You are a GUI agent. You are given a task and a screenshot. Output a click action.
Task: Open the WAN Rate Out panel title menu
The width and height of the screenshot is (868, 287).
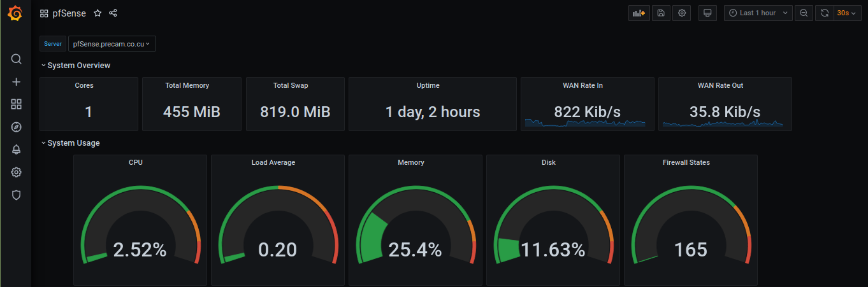[720, 85]
